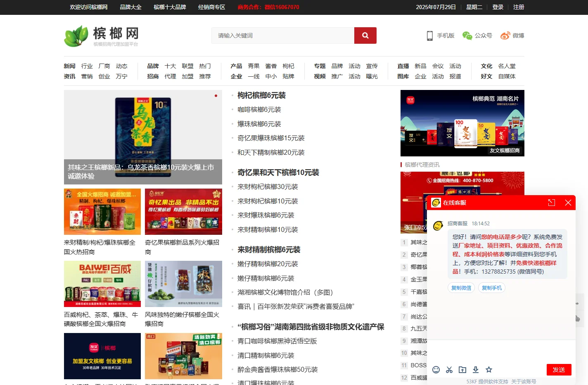
Task: Expand the 在线客服 chat window
Action: tap(552, 203)
